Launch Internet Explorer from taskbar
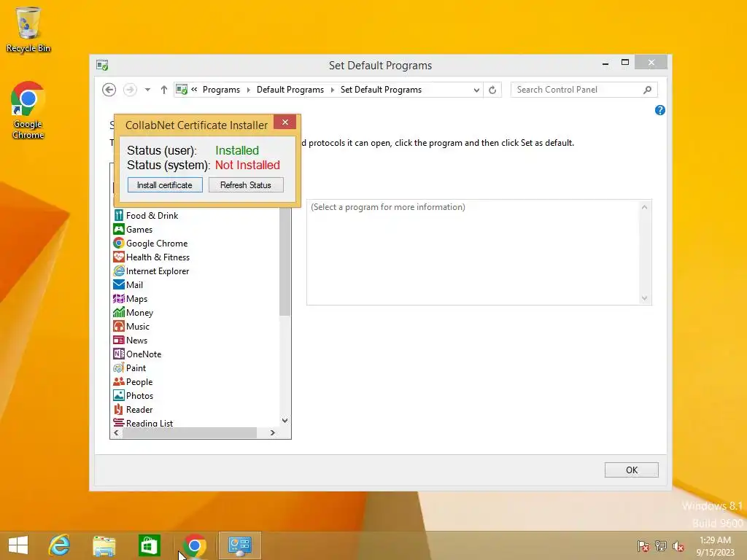The height and width of the screenshot is (560, 747). (60, 545)
